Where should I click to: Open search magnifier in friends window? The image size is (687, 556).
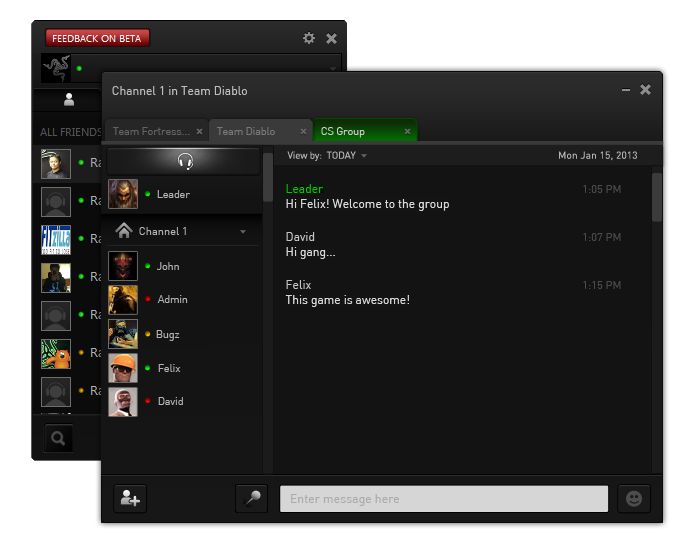(58, 438)
